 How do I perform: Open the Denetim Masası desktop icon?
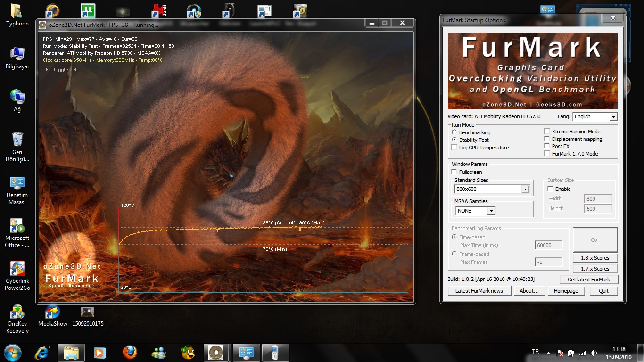pyautogui.click(x=17, y=190)
